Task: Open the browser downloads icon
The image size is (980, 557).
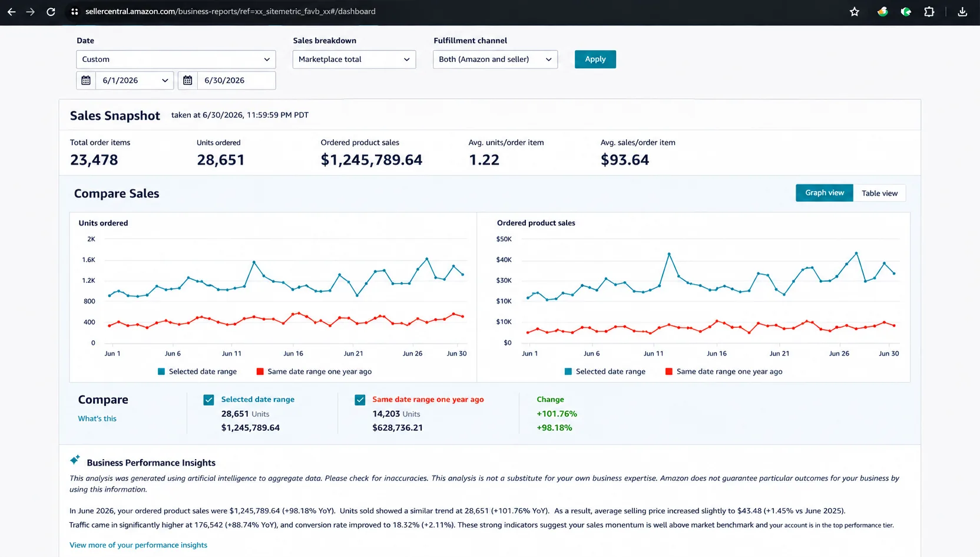Action: [x=962, y=12]
